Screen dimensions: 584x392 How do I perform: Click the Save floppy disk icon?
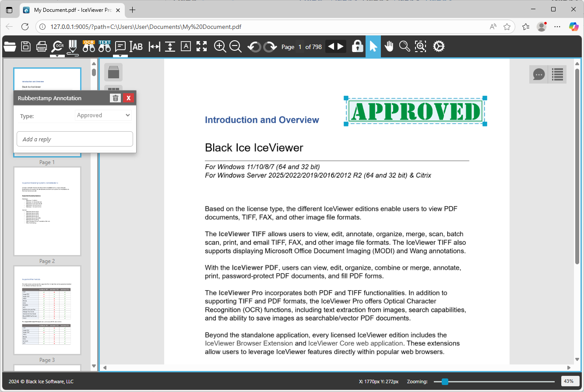[26, 46]
